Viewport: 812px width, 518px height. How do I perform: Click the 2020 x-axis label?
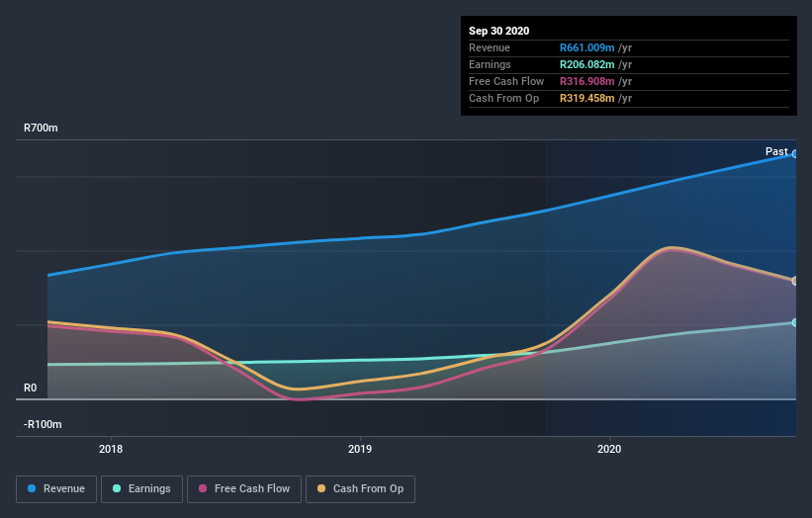609,449
